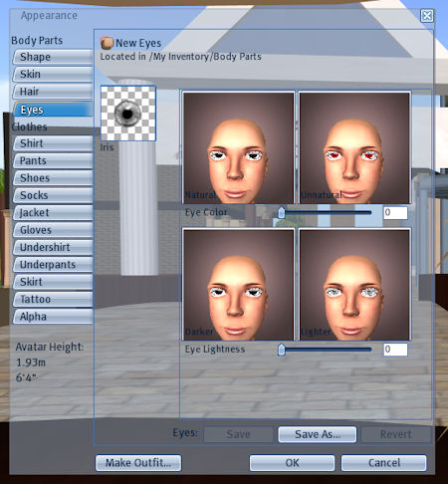Click the Eye Color slider handle

coord(282,213)
